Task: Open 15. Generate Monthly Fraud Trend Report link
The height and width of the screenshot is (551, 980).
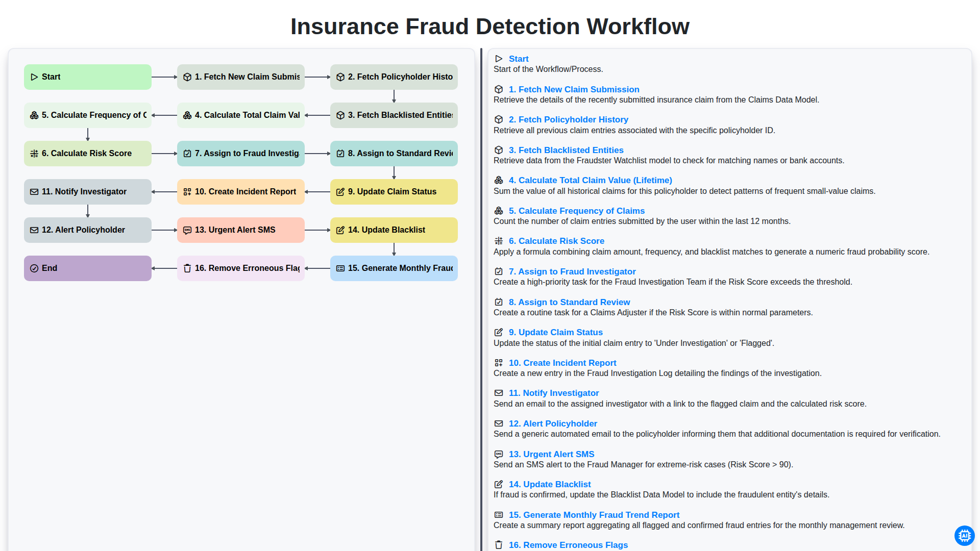Action: [594, 515]
